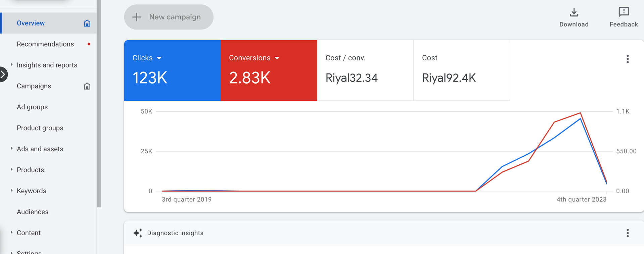This screenshot has width=644, height=254.
Task: Open the scorecard three-dot options menu
Action: [x=627, y=59]
